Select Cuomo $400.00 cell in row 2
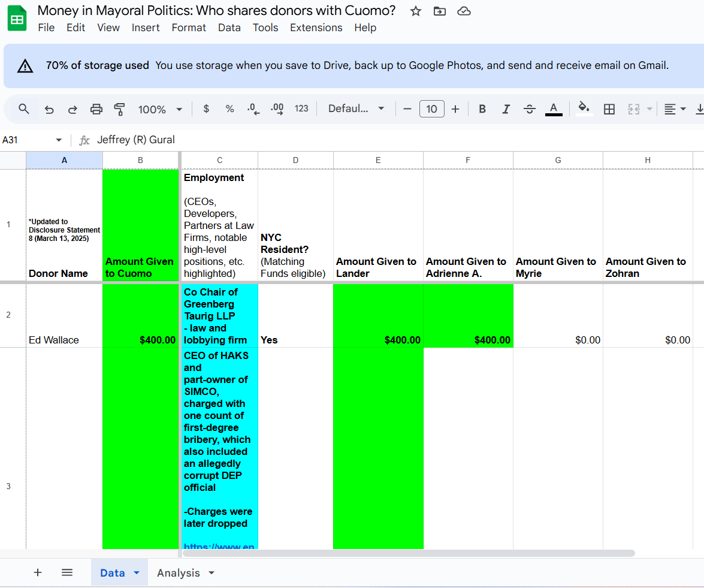 point(141,315)
